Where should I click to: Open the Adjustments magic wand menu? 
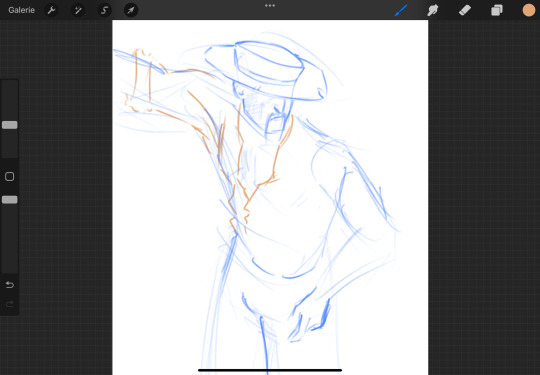coord(78,10)
